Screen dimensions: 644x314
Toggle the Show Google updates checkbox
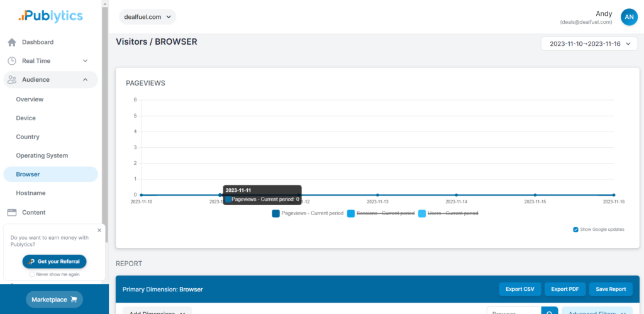coord(575,230)
